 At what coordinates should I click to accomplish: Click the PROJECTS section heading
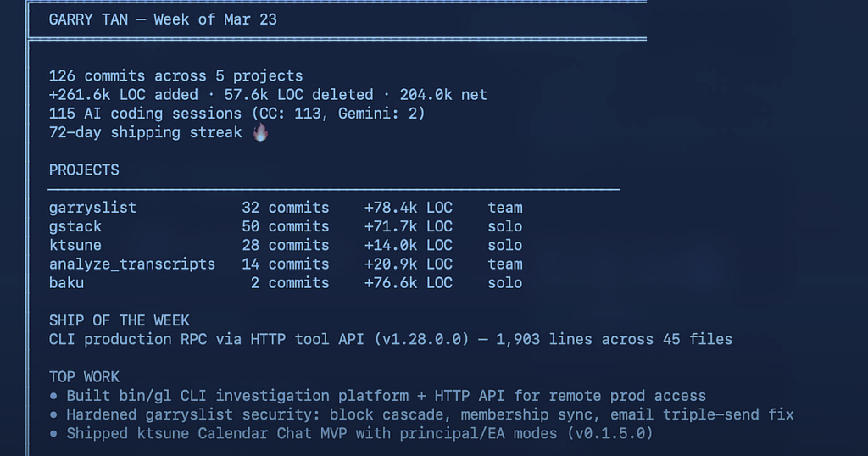(x=84, y=170)
